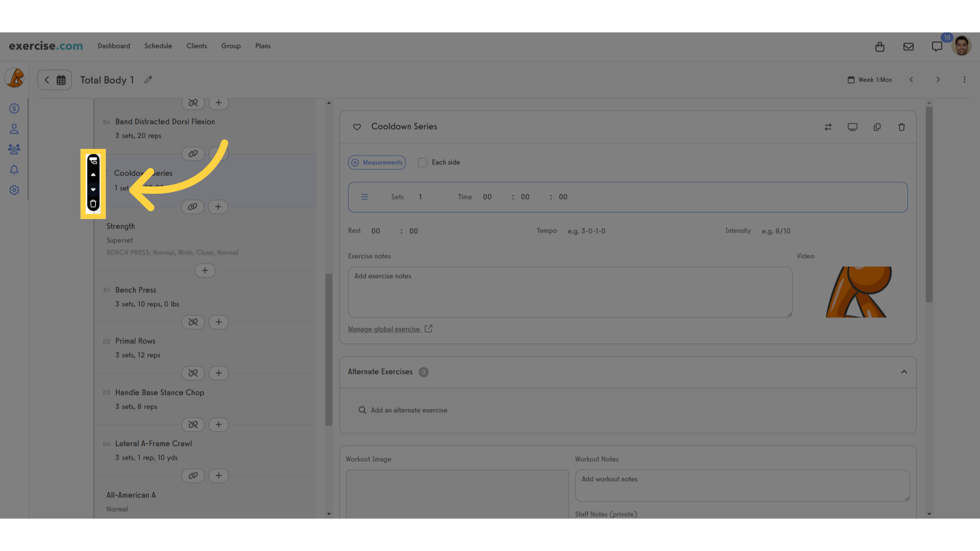Viewport: 980px width, 551px height.
Task: Click the reorder down arrow on the exercise card
Action: point(93,190)
